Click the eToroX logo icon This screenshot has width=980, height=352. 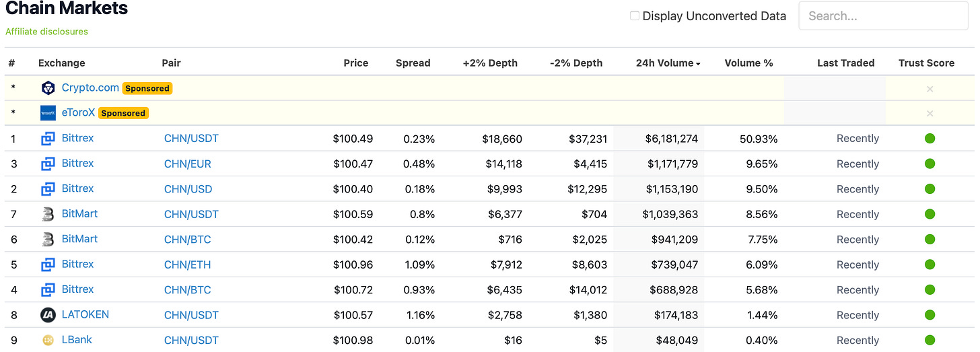pos(48,113)
